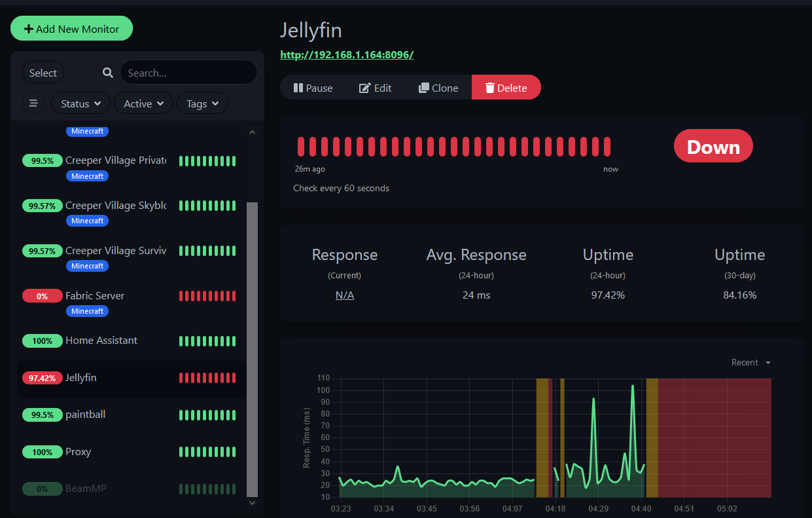812x518 pixels.
Task: Click the hamburger list icon beside Status
Action: pyautogui.click(x=33, y=103)
